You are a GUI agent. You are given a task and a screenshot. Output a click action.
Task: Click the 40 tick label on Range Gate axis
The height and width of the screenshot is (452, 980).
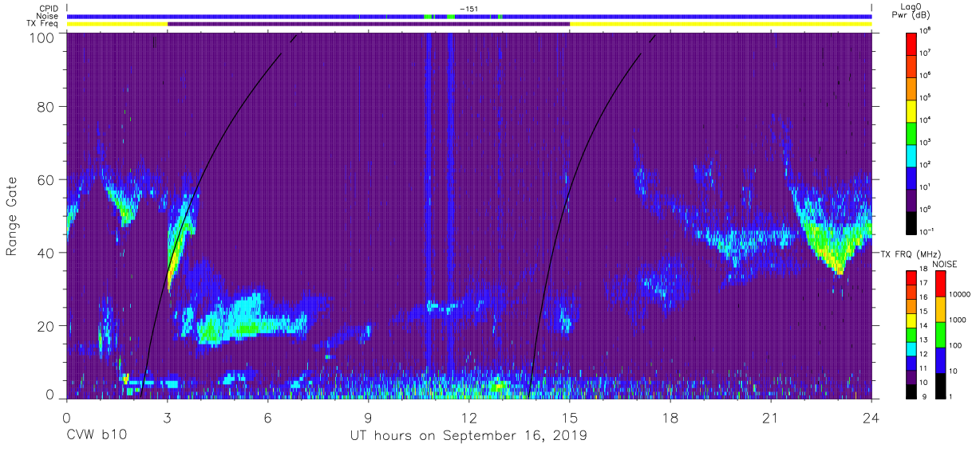45,253
